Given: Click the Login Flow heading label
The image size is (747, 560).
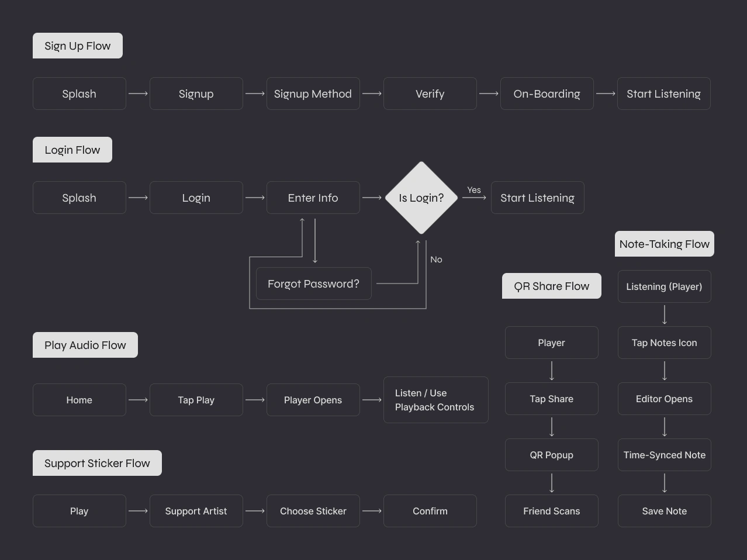Looking at the screenshot, I should pos(72,150).
